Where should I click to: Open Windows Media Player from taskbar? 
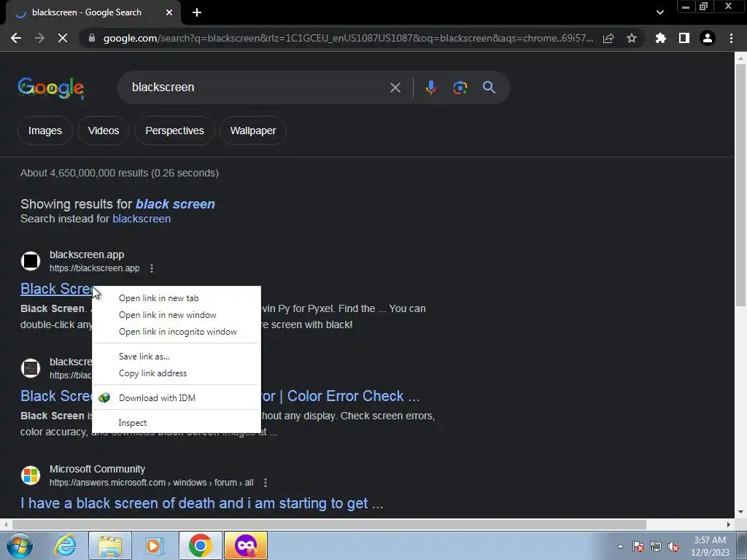click(x=155, y=545)
